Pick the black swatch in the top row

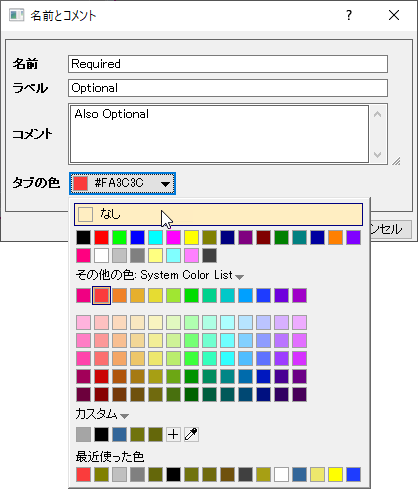point(83,238)
